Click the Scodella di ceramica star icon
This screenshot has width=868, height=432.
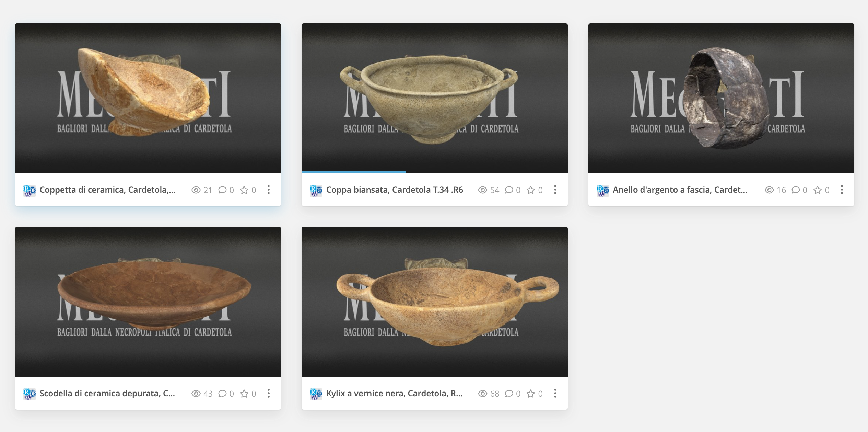[x=244, y=394]
